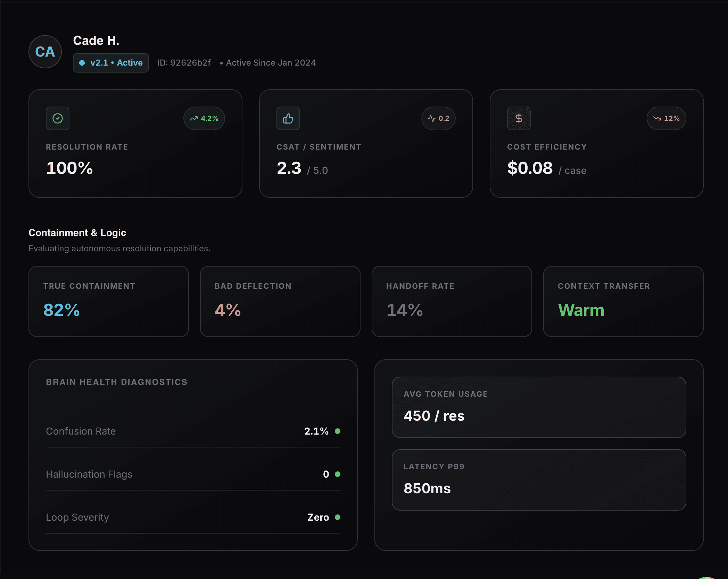Click the 0.2 activity pulse badge
The image size is (728, 579).
[438, 118]
